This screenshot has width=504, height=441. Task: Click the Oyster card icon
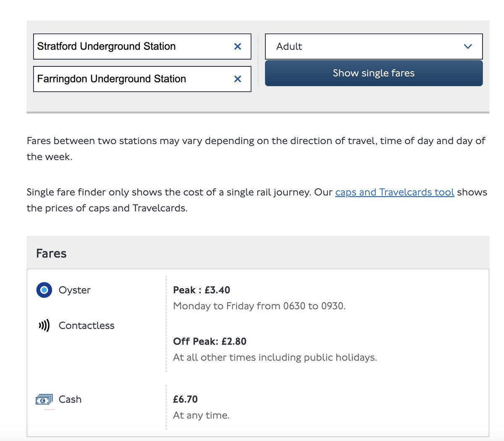point(44,290)
